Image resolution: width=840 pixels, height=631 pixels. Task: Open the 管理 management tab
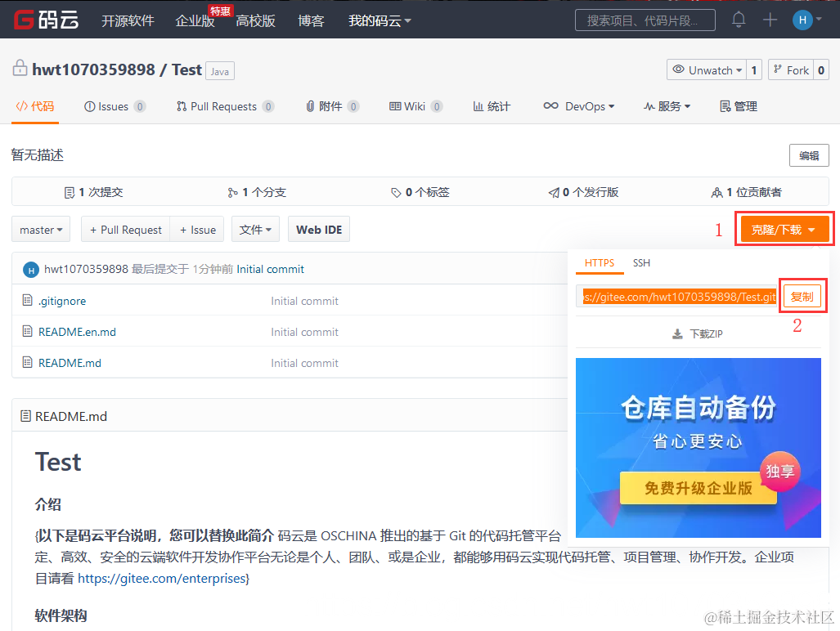739,106
